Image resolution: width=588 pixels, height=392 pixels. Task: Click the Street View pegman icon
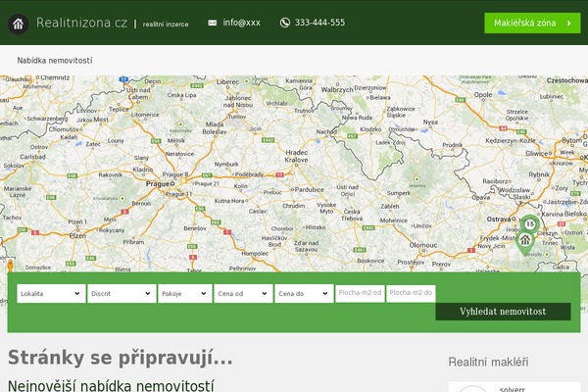[10, 266]
